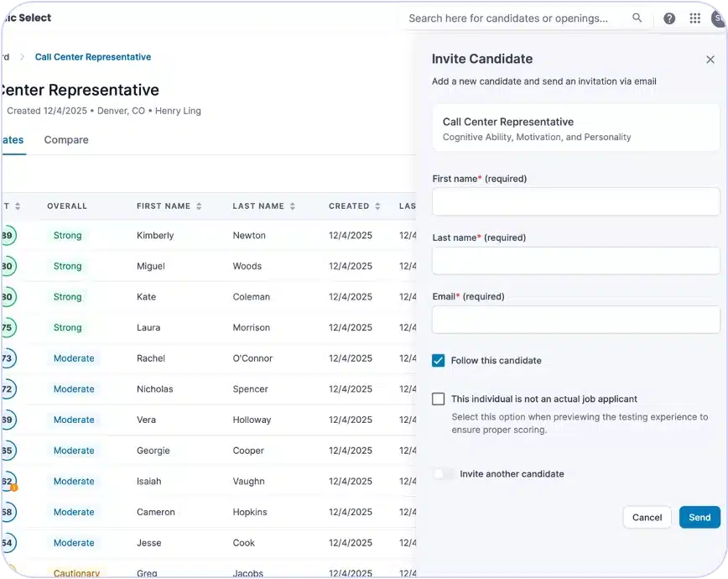Viewport: 728px width, 579px height.
Task: Click the search magnifier icon
Action: pos(637,18)
